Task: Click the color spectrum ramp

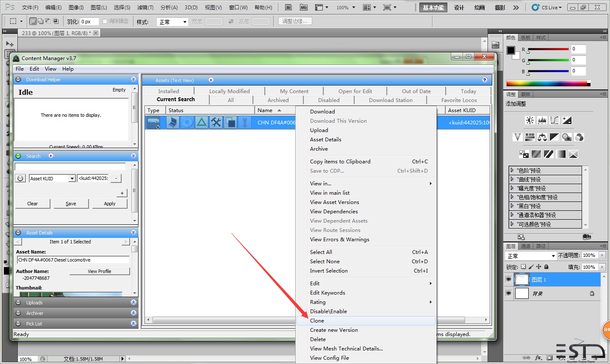Action: pos(548,83)
